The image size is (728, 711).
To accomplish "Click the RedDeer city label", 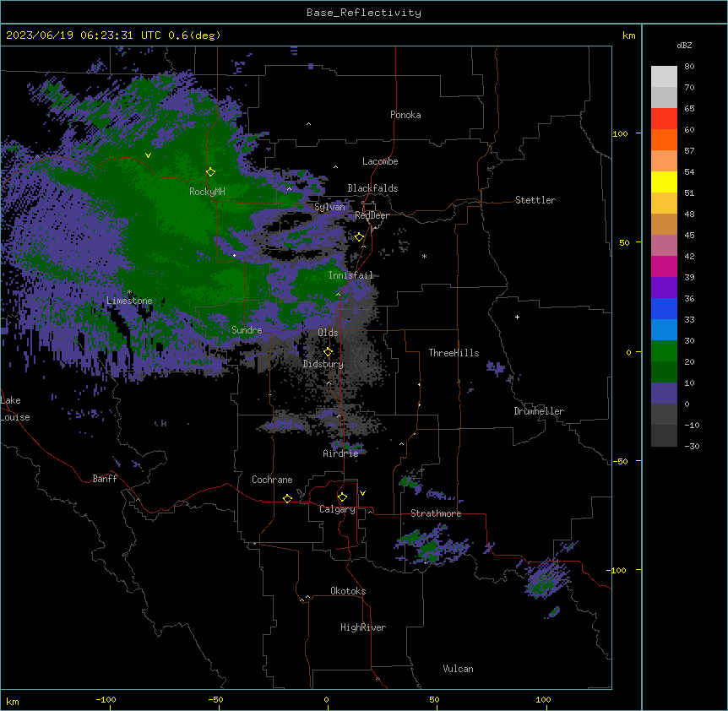I will tap(372, 215).
